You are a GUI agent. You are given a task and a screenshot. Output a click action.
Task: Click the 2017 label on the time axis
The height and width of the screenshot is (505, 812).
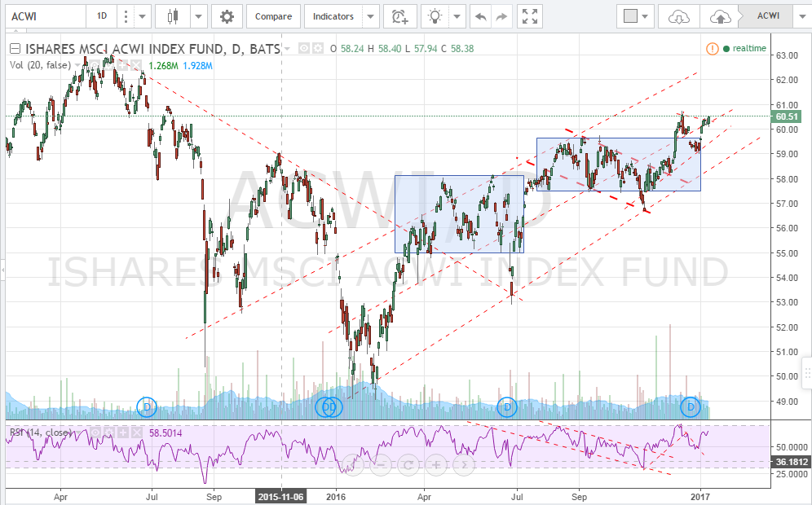pyautogui.click(x=700, y=497)
